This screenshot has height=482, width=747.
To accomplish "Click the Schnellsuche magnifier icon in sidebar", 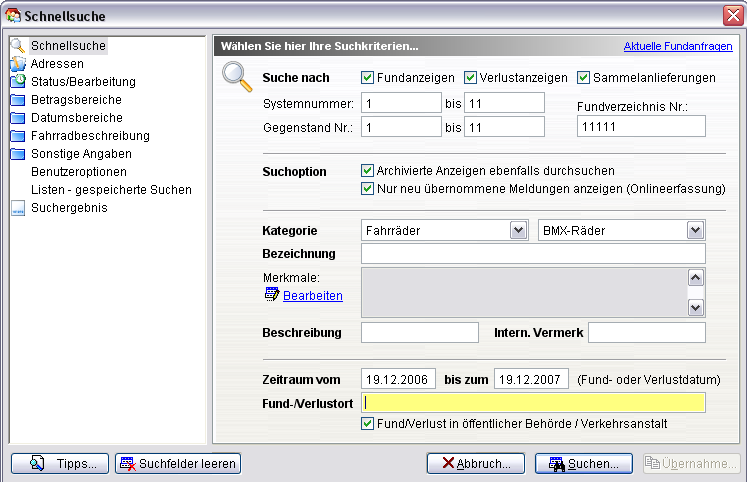I will [17, 46].
